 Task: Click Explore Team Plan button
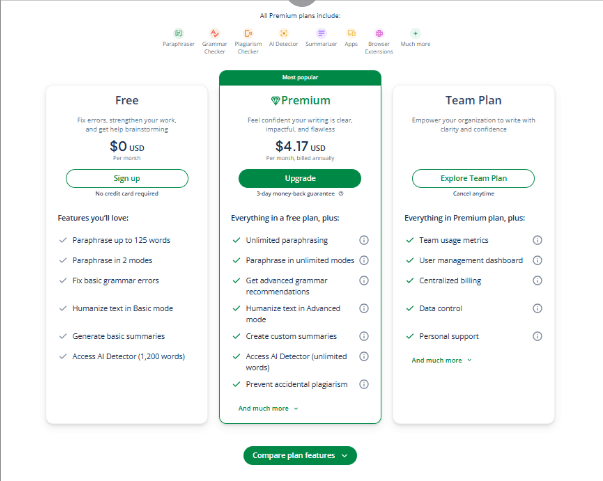pos(473,178)
